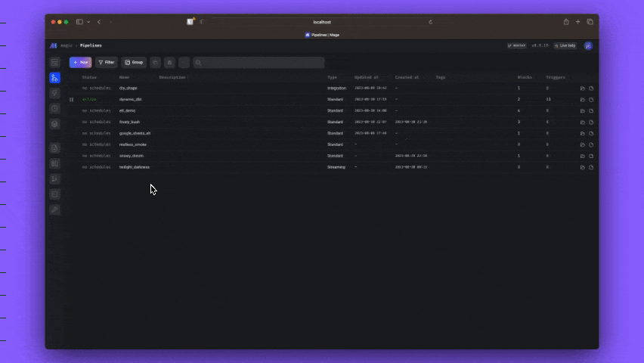Image resolution: width=644 pixels, height=363 pixels.
Task: Open the top dashboard icon in sidebar
Action: [54, 63]
